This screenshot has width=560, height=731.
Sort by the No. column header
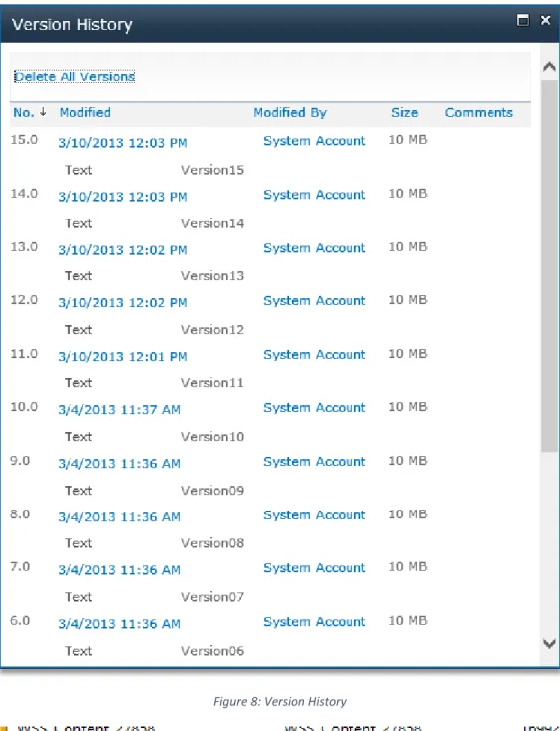point(24,113)
